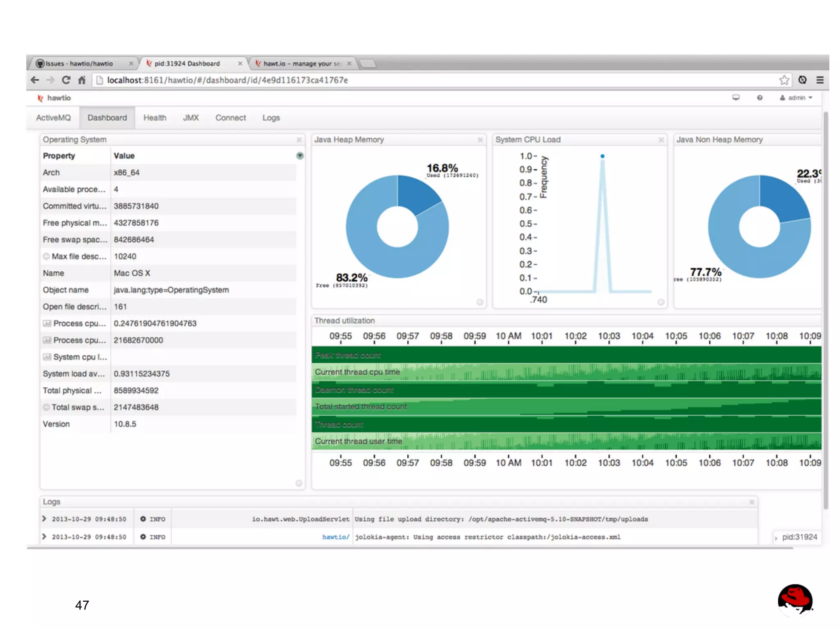Click the browser home icon
The width and height of the screenshot is (840, 630).
pos(82,80)
